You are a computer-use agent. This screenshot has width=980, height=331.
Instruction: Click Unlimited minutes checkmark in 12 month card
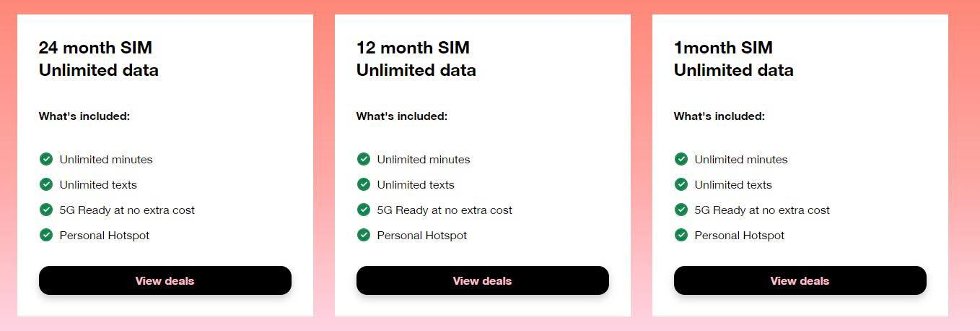coord(364,159)
